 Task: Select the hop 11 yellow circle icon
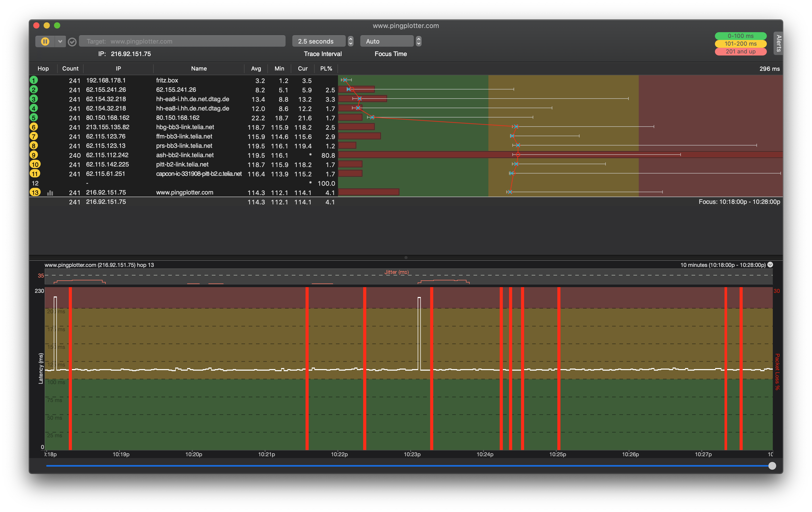(x=35, y=174)
